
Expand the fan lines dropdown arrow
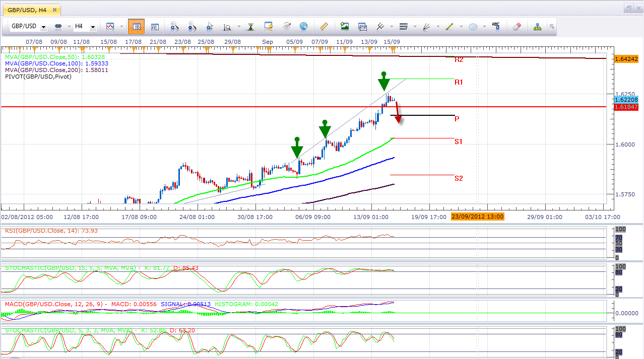coord(438,26)
